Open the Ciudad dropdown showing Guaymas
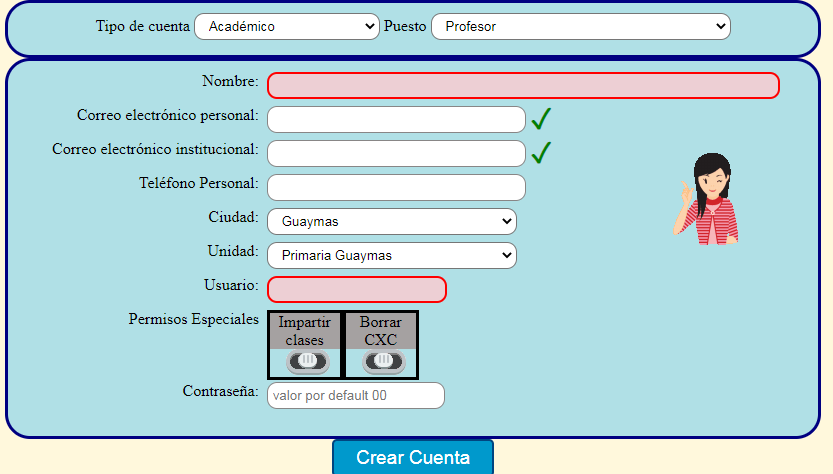833x474 pixels. [392, 222]
